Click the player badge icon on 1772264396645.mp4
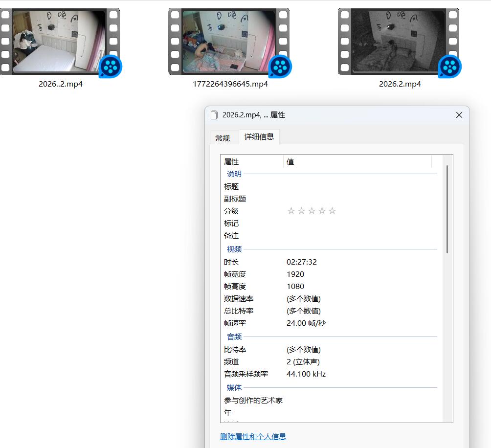The width and height of the screenshot is (491, 448). click(x=280, y=66)
